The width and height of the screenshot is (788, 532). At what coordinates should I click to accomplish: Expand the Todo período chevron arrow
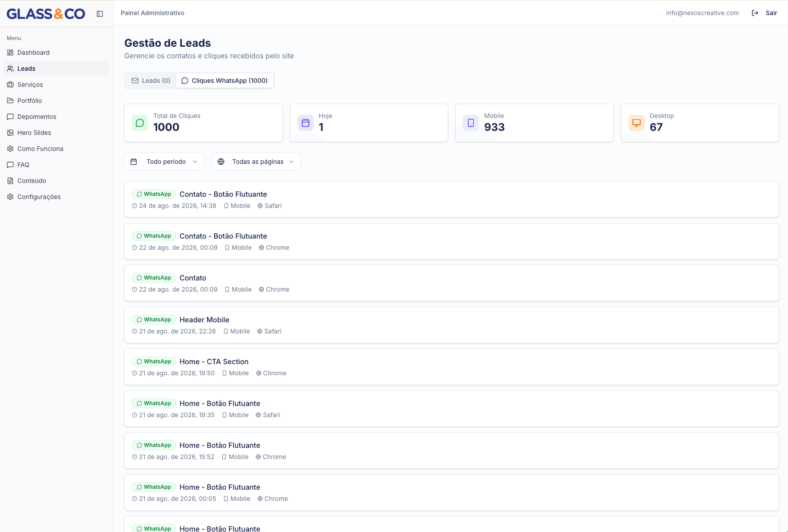click(x=195, y=162)
